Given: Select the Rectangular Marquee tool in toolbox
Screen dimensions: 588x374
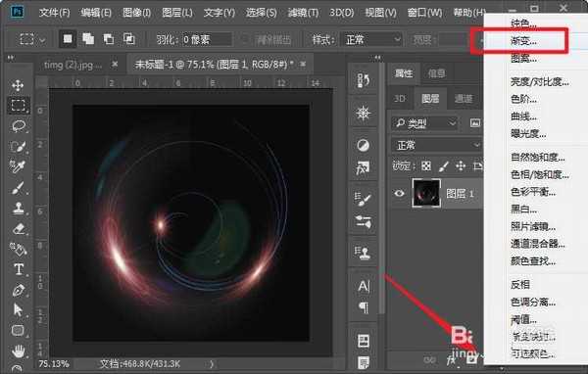Looking at the screenshot, I should (18, 106).
